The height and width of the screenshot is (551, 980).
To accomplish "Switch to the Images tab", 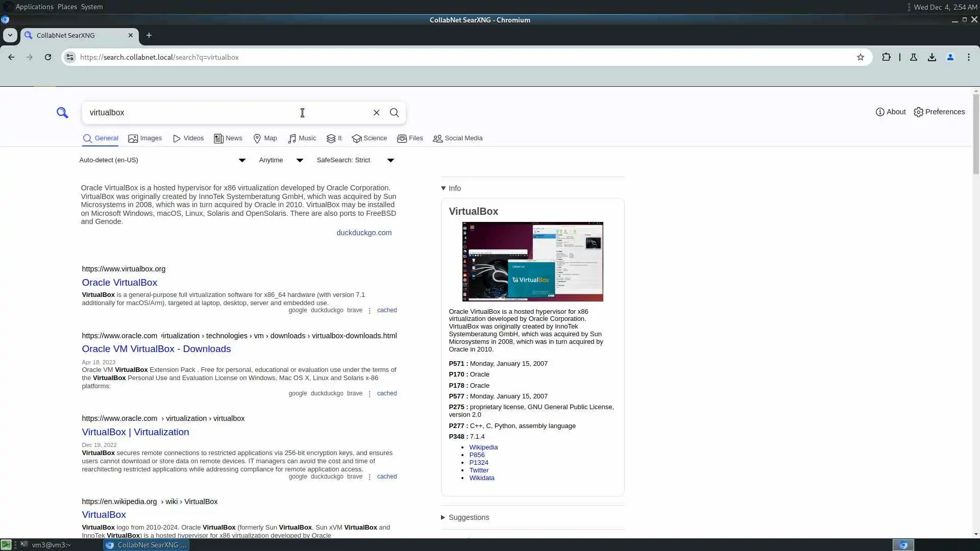I will [145, 138].
